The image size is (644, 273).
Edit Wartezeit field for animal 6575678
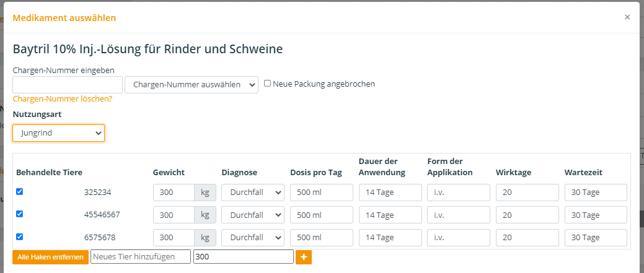pyautogui.click(x=596, y=237)
